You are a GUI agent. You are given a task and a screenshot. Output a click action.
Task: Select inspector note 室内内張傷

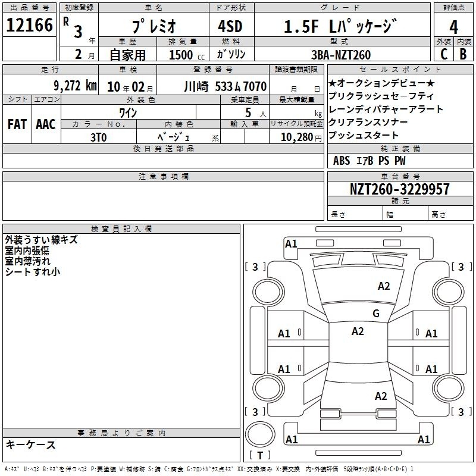(27, 250)
